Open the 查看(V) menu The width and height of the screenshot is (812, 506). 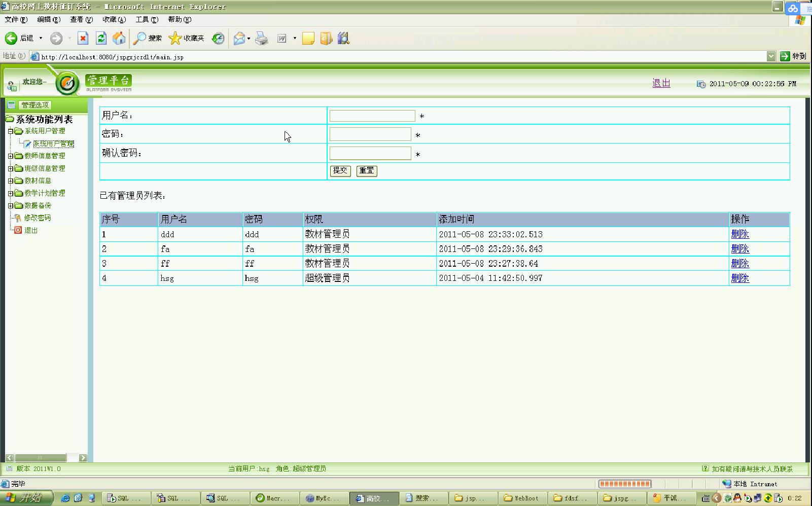(x=81, y=19)
